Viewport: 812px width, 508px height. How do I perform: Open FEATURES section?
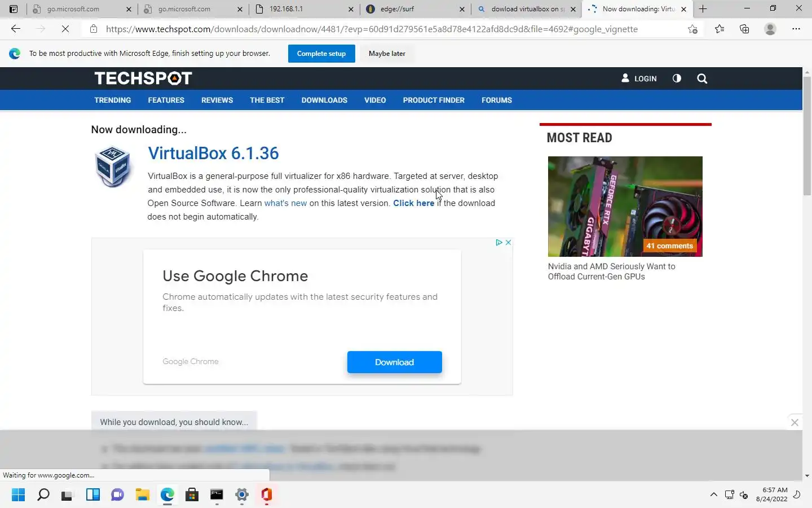[166, 100]
